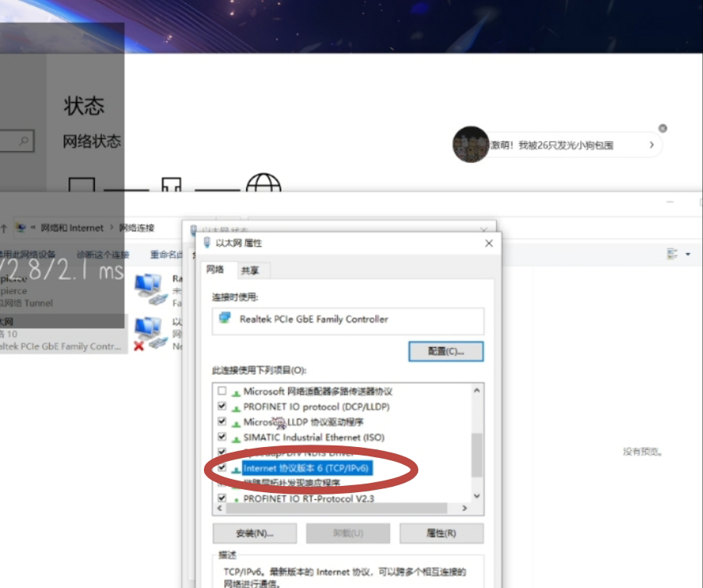Open 属性(R) for selected protocol

click(x=441, y=533)
